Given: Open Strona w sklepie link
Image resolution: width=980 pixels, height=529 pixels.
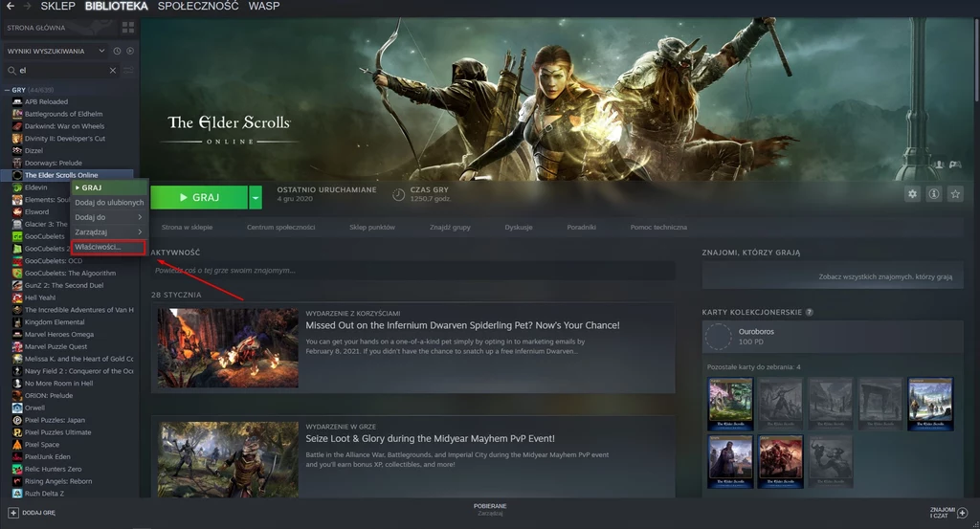Looking at the screenshot, I should (187, 228).
